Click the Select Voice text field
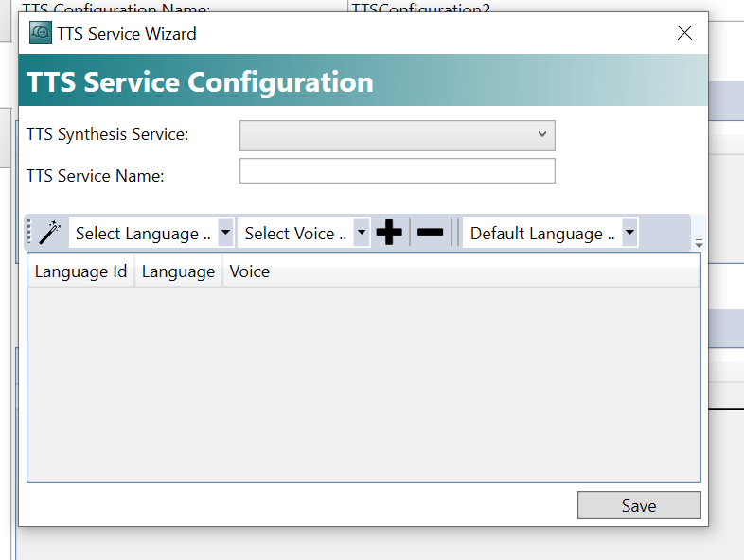 tap(295, 233)
